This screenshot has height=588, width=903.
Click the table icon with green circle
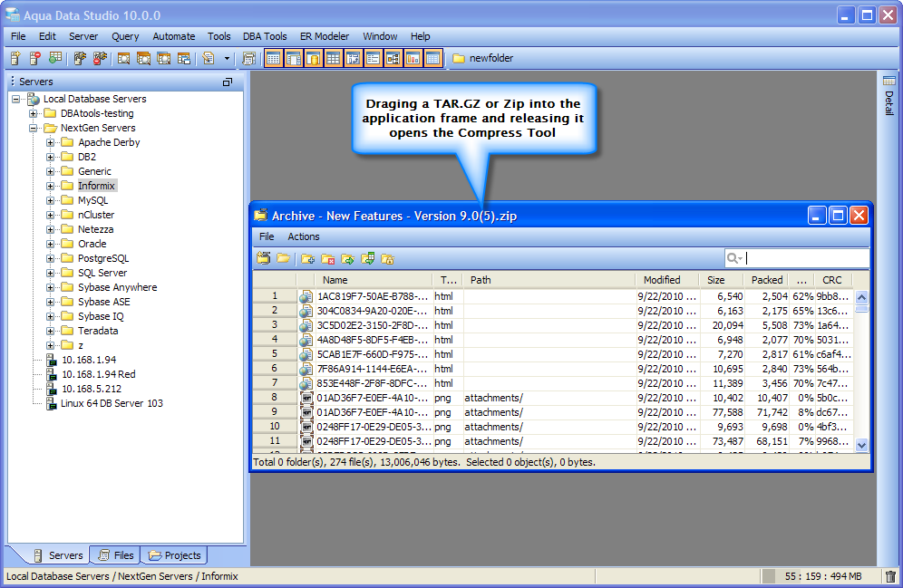[x=55, y=58]
